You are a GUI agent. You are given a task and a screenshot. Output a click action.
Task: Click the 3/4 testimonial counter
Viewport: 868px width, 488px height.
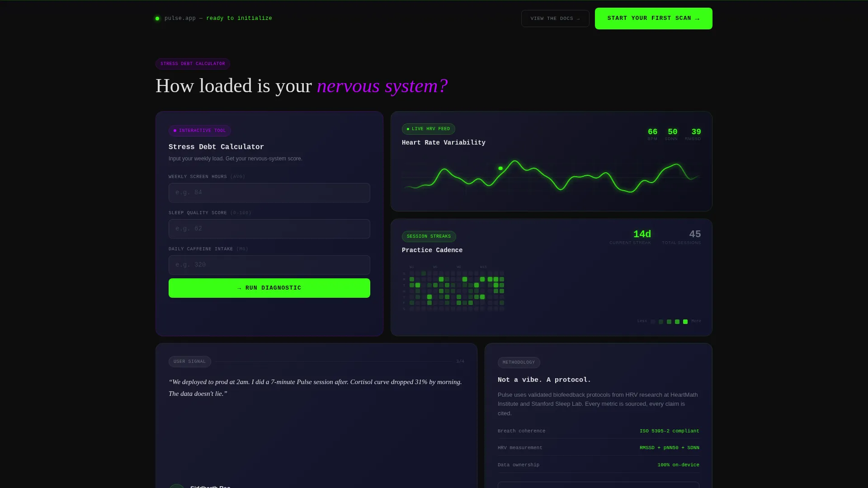(460, 361)
